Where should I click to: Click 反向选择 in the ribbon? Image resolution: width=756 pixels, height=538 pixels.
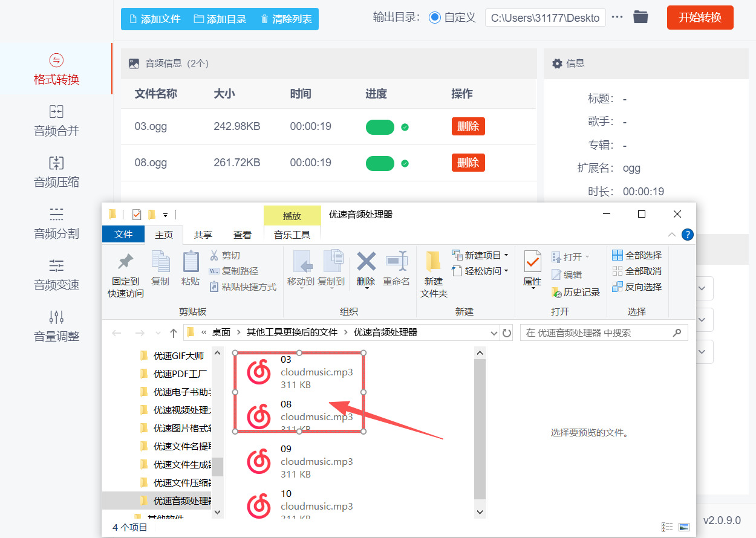637,287
